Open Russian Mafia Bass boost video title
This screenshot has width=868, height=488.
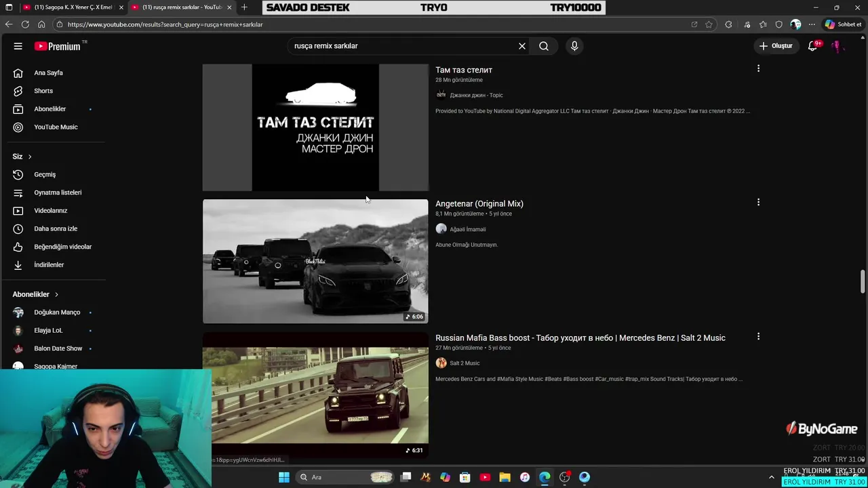580,338
